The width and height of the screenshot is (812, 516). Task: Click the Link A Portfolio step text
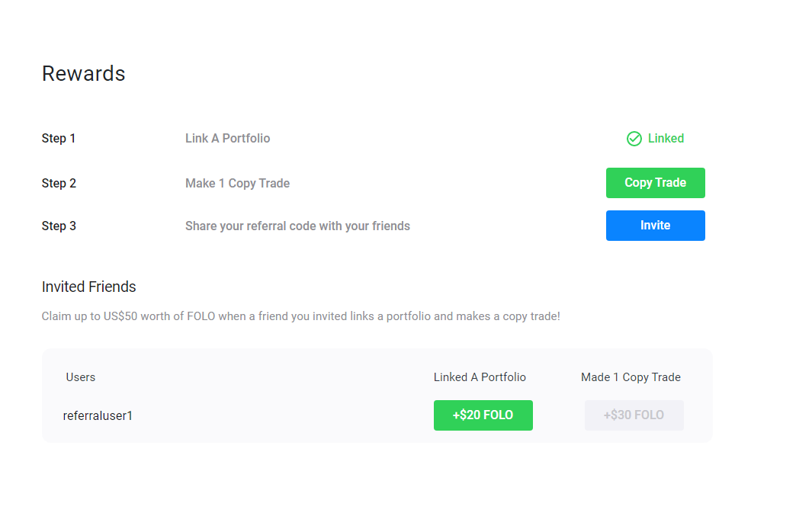click(x=228, y=138)
